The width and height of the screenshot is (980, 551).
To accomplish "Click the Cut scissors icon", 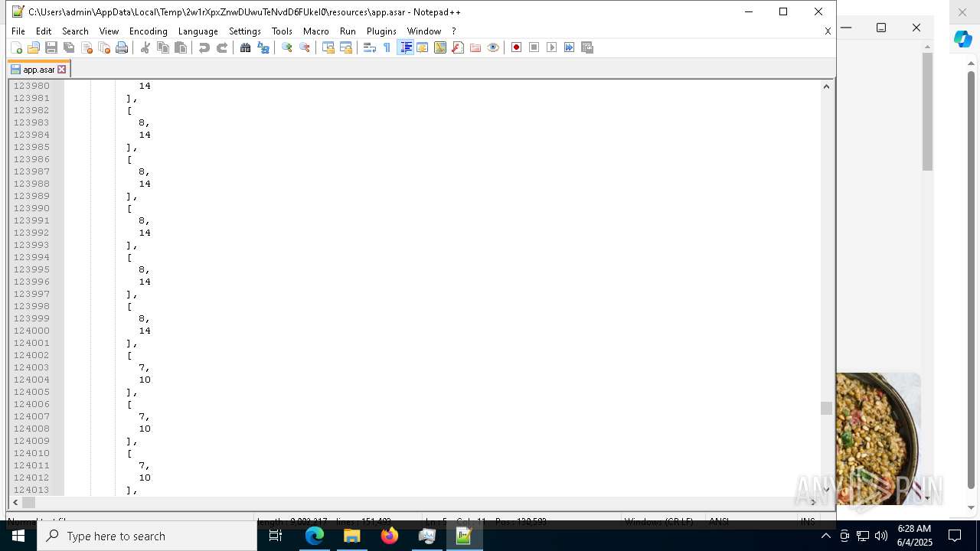I will [145, 47].
